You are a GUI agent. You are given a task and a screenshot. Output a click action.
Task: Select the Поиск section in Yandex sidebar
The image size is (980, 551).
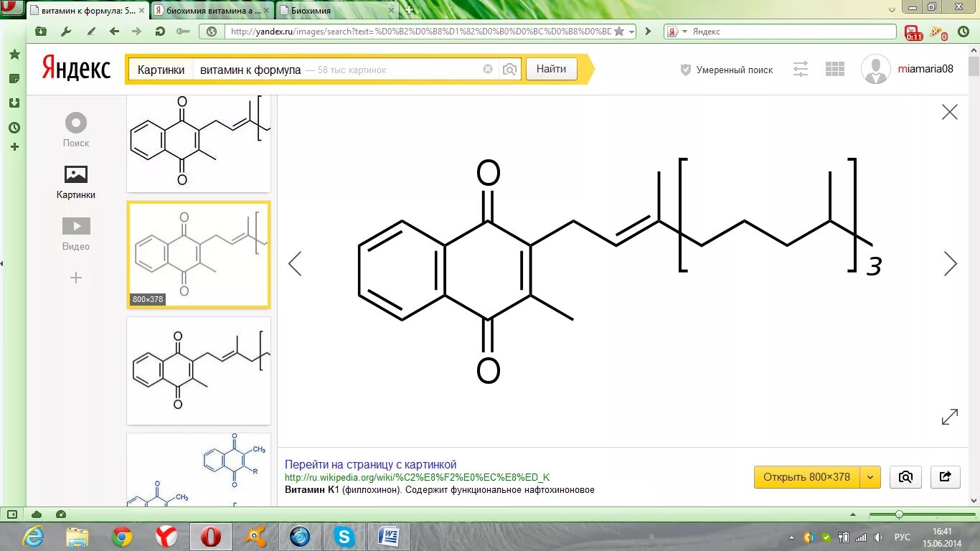click(x=76, y=130)
